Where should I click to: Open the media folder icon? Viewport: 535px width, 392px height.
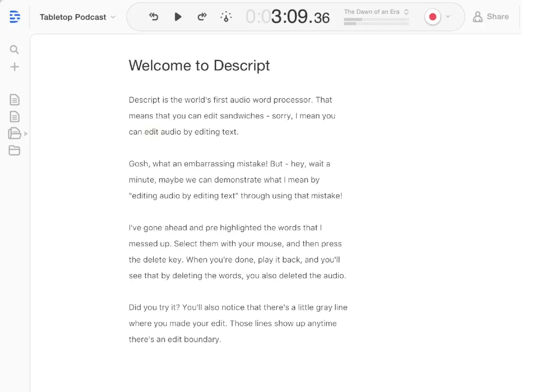click(14, 150)
